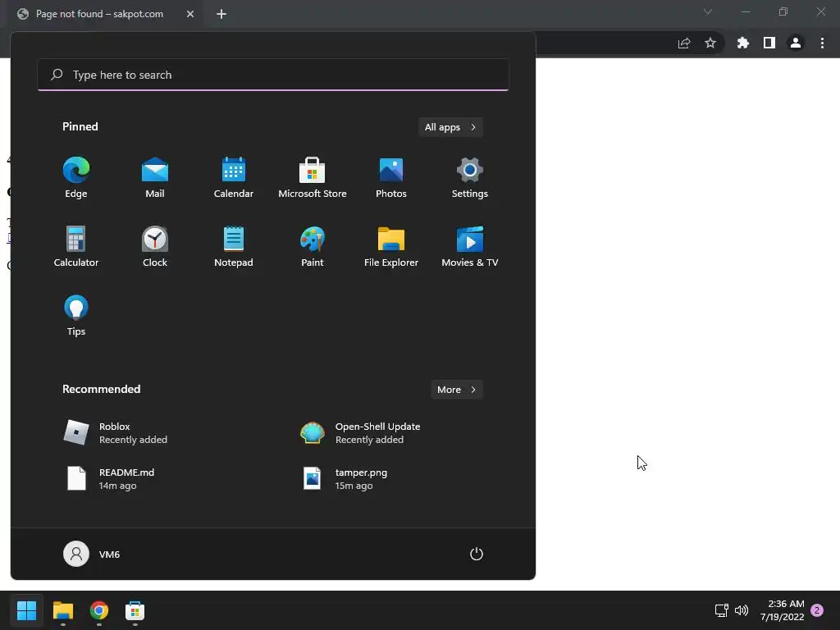Screen dimensions: 840x630
Task: Open Chrome's three-dot menu
Action: 822,43
